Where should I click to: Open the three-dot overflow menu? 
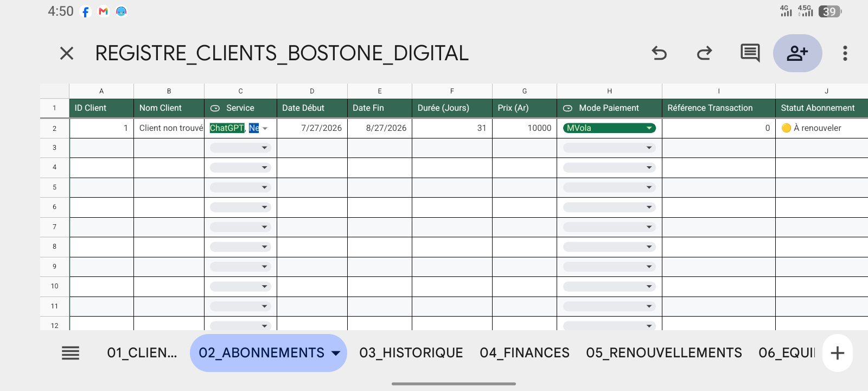tap(845, 53)
